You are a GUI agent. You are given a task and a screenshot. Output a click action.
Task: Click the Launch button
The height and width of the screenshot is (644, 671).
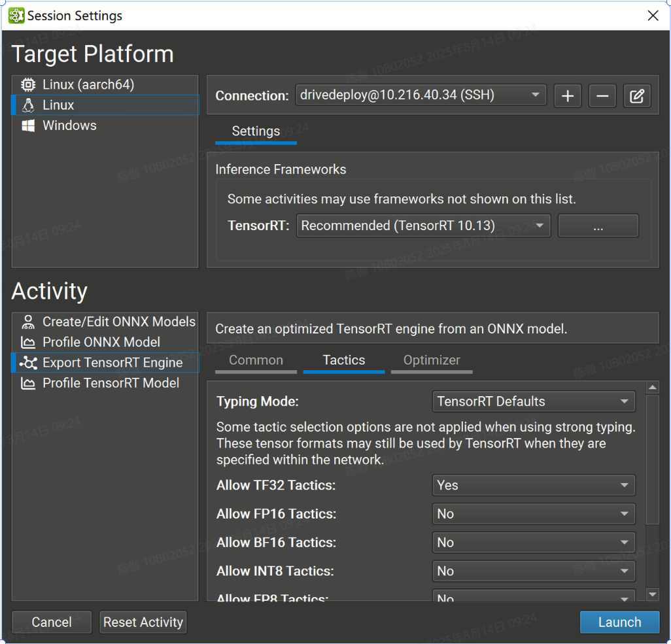[x=619, y=622]
